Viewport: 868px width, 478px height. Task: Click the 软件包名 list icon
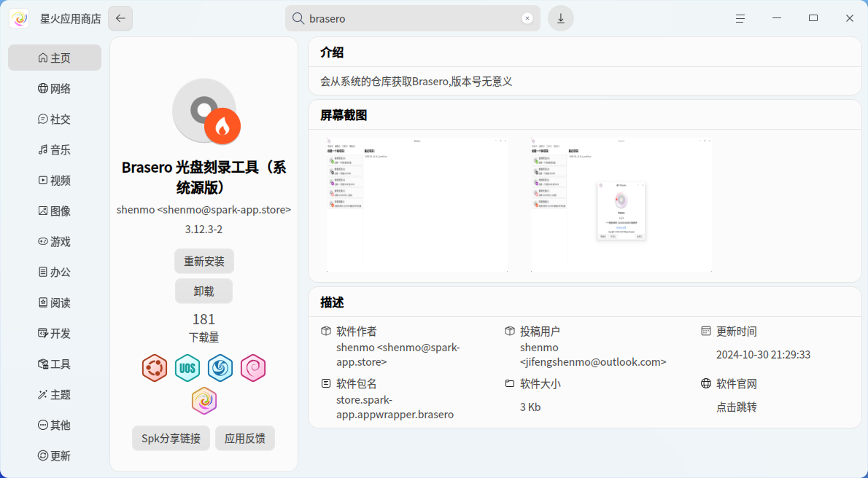coord(326,383)
